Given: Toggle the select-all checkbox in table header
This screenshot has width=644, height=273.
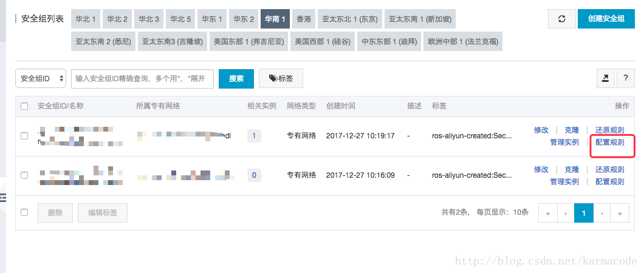Looking at the screenshot, I should coord(24,106).
